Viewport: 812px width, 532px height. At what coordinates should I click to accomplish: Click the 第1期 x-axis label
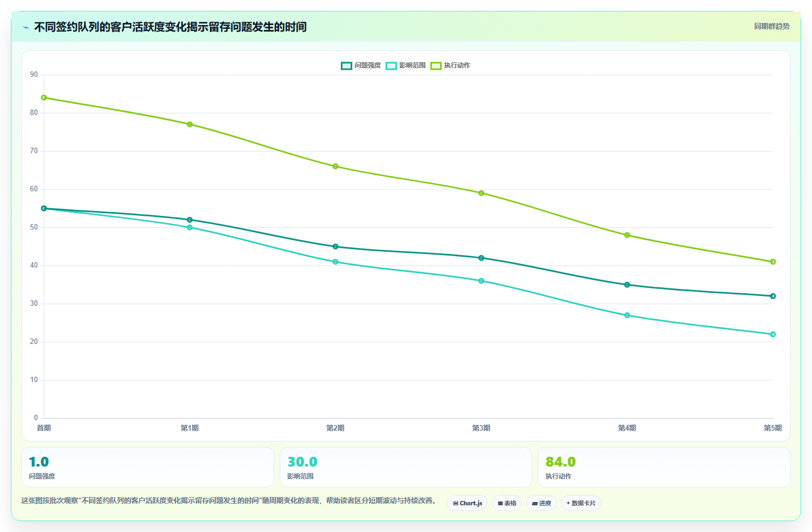coord(190,428)
